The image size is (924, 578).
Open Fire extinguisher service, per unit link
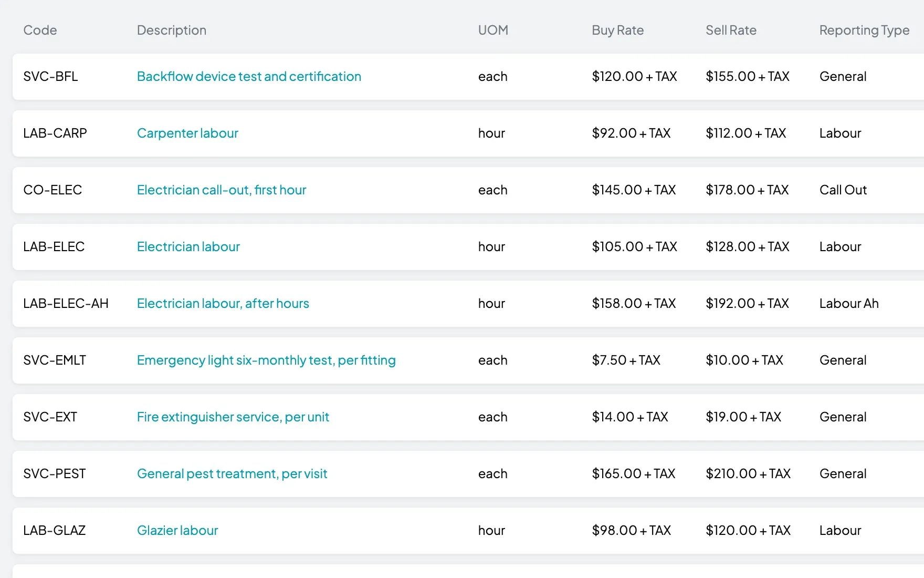click(x=233, y=417)
